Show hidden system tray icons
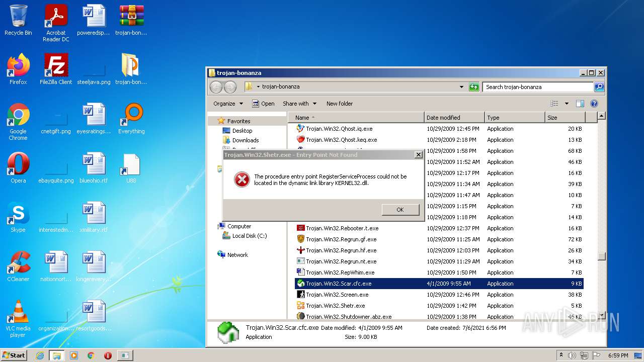Image resolution: width=644 pixels, height=362 pixels. point(561,355)
